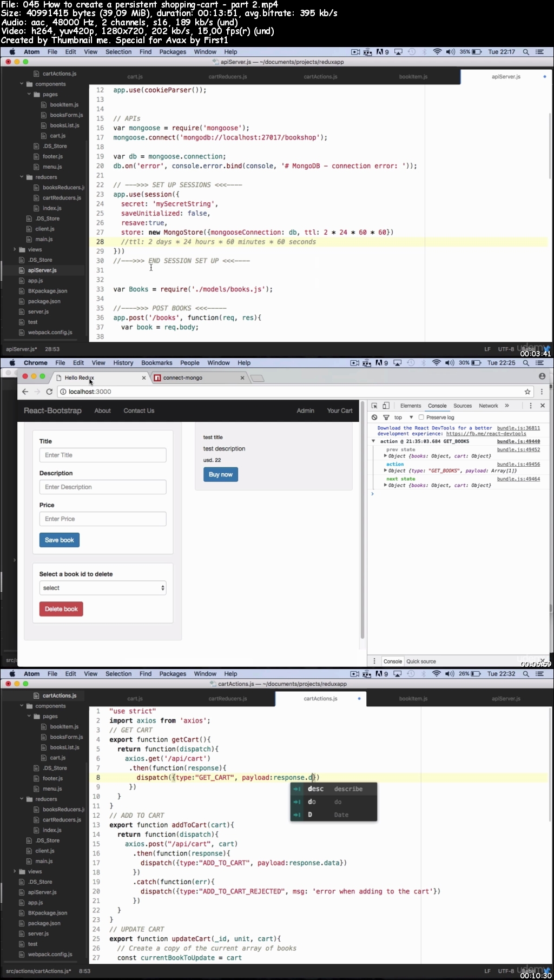
Task: Open Selection menu in Tue 22:32 Atom menu bar
Action: tap(118, 674)
